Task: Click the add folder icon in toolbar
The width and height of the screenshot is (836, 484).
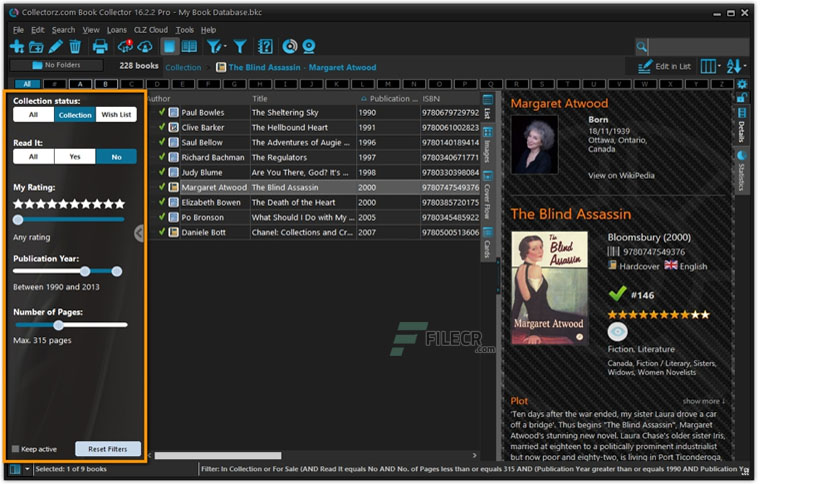Action: point(36,47)
